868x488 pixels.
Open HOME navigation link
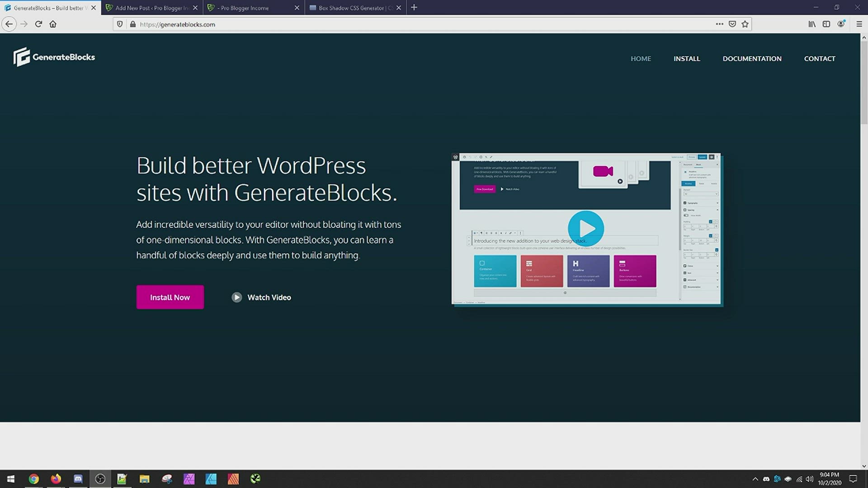(641, 59)
